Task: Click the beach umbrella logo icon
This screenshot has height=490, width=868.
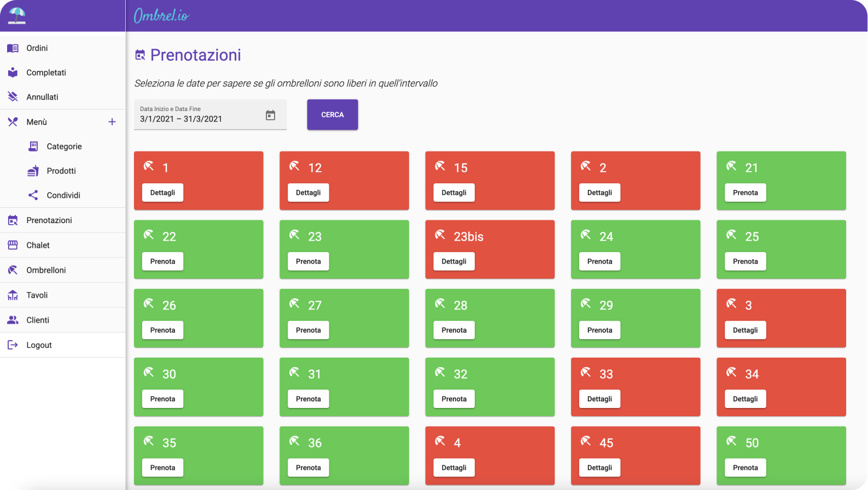Action: [17, 16]
